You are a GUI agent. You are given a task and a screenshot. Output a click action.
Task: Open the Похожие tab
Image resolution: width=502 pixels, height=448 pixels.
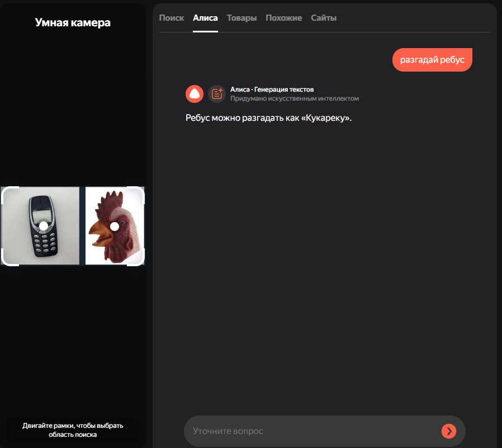coord(283,18)
